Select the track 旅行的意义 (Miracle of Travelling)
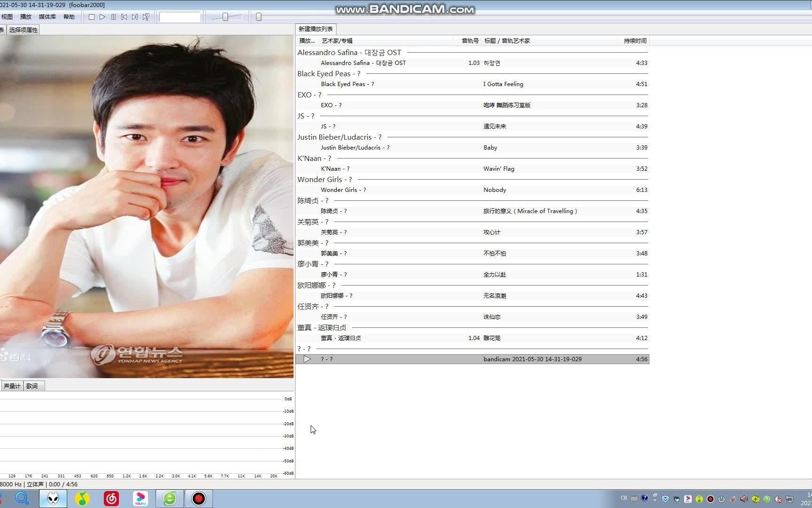 (472, 211)
